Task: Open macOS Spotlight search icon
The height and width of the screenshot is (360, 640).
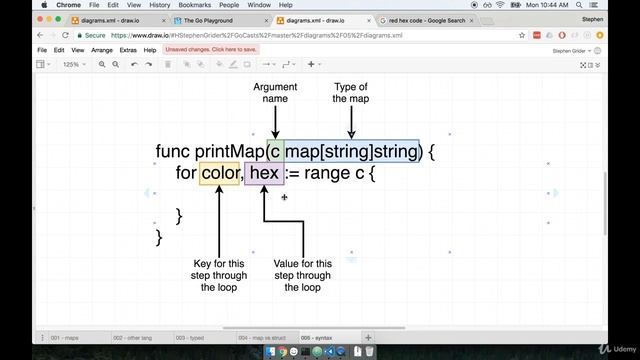Action: click(x=579, y=5)
